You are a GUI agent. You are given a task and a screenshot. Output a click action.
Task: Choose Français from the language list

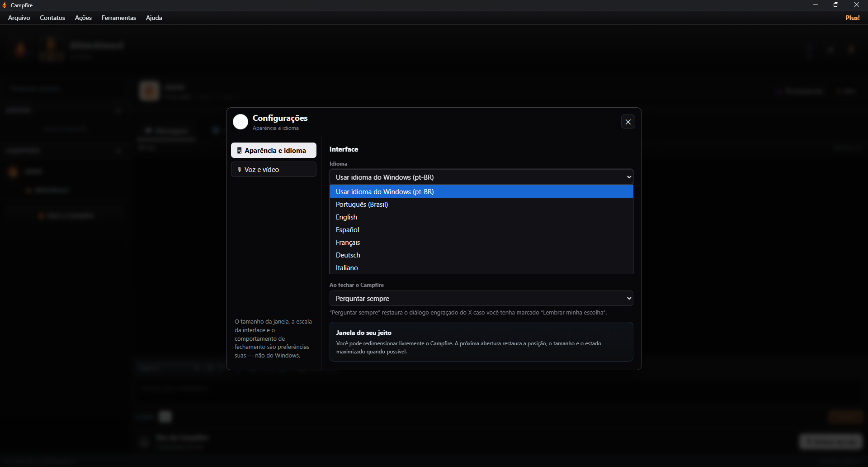pos(481,242)
